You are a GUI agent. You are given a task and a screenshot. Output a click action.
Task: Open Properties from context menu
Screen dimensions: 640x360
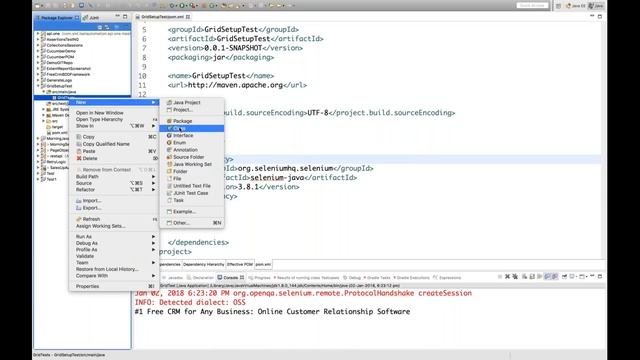(x=114, y=286)
